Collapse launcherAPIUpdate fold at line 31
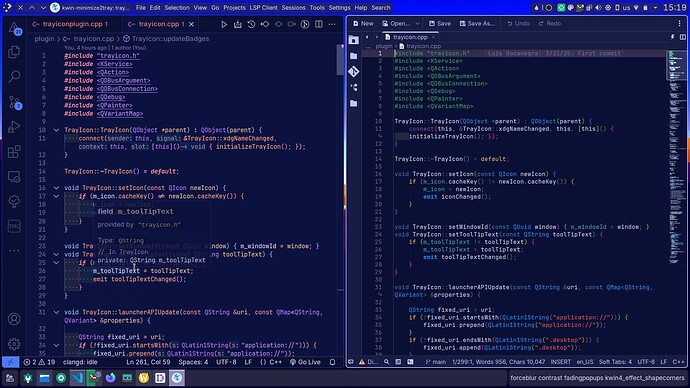 click(x=56, y=312)
